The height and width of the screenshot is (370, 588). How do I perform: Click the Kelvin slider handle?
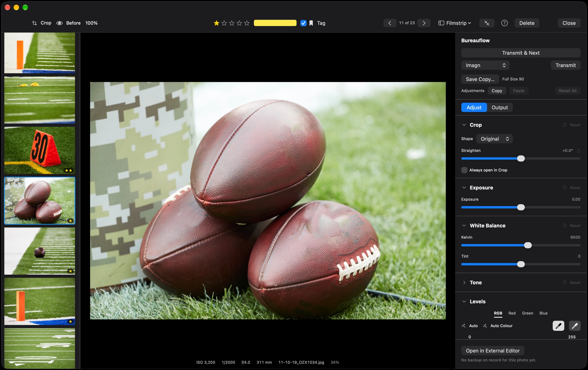(x=528, y=245)
